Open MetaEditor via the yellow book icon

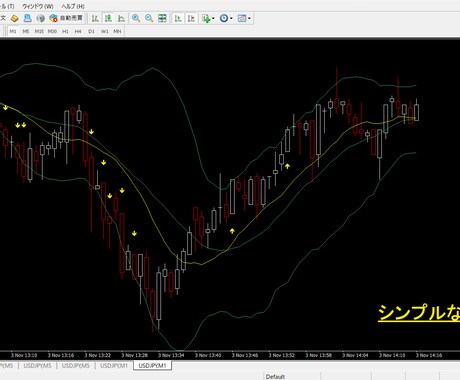click(x=14, y=18)
